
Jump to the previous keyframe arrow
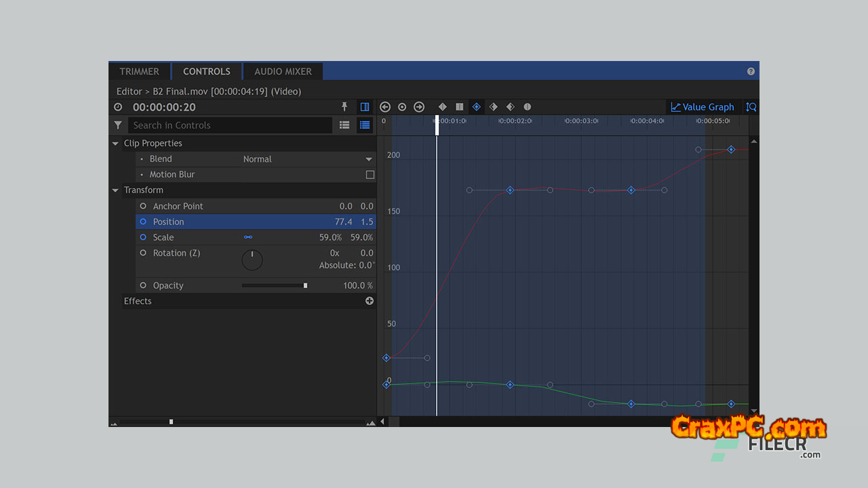tap(385, 107)
